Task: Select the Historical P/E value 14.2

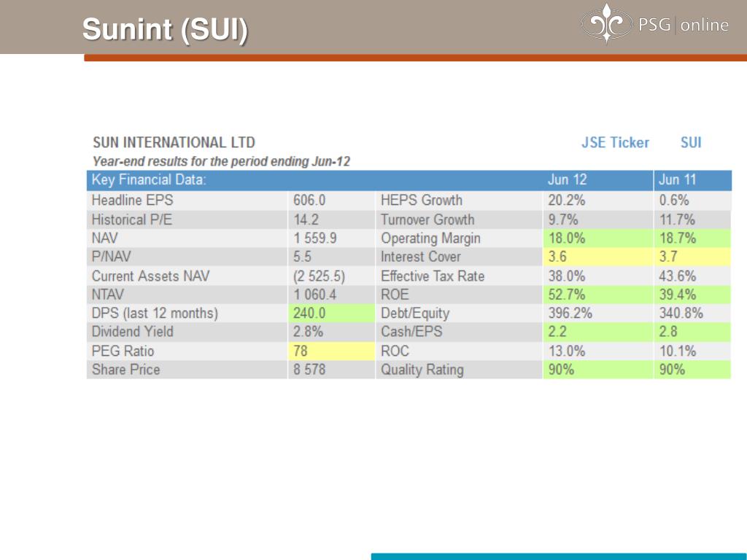Action: [x=306, y=219]
